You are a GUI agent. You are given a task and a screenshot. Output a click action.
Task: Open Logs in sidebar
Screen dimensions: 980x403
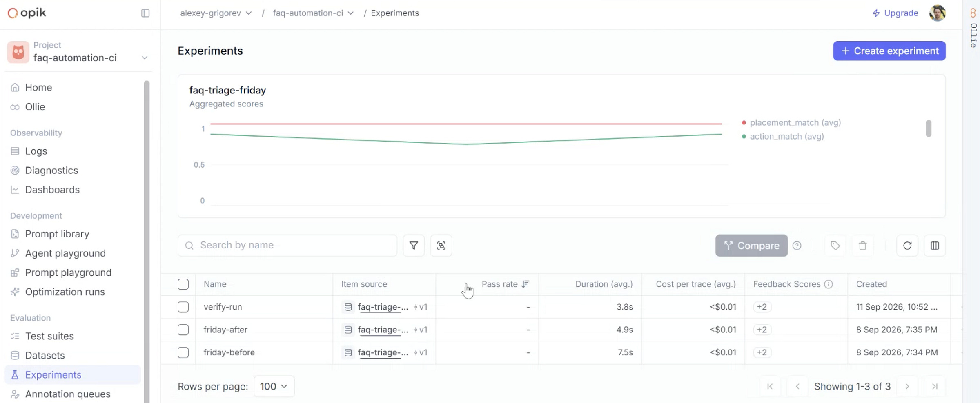pos(36,151)
